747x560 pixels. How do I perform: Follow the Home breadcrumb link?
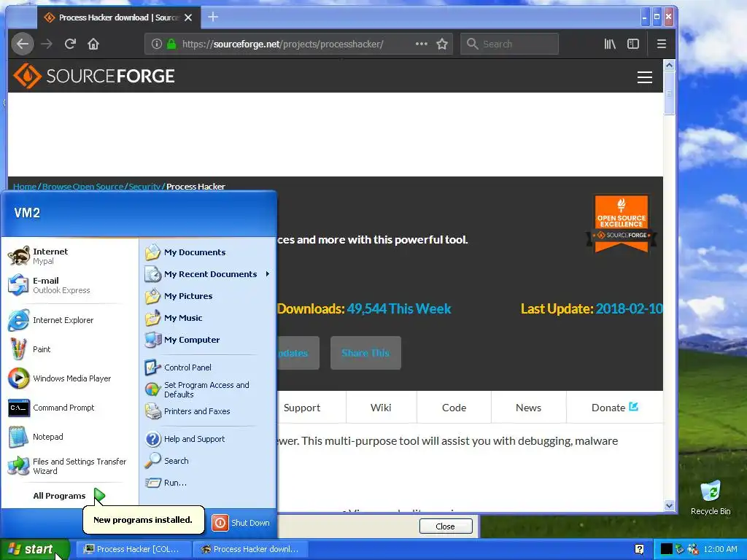pyautogui.click(x=24, y=187)
